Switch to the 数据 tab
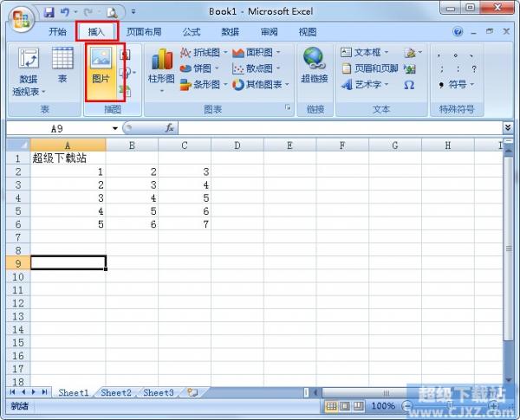520x420 pixels. click(231, 32)
